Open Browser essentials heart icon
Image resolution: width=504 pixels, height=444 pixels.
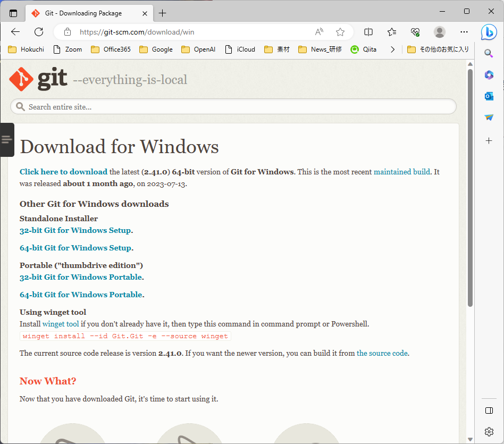click(415, 32)
